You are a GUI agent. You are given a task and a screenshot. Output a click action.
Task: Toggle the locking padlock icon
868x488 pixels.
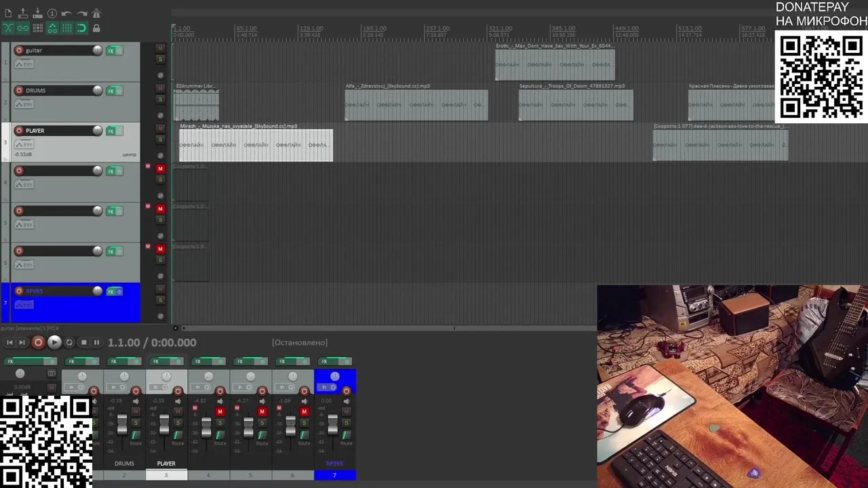[96, 28]
